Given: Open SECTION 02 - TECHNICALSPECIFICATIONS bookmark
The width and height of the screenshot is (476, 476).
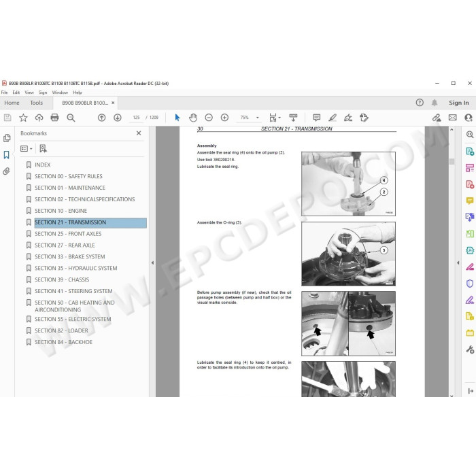Looking at the screenshot, I should 85,199.
